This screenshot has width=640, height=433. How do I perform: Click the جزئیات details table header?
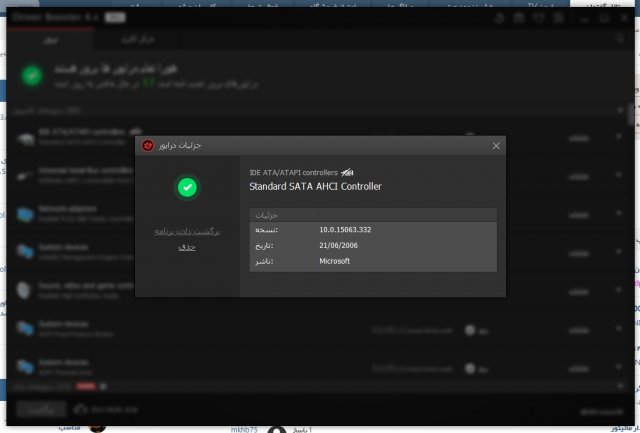tap(373, 215)
